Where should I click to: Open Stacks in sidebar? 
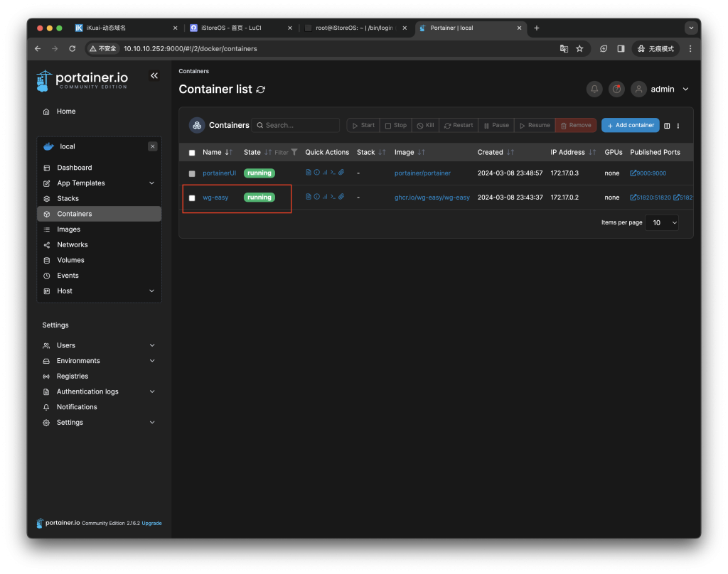[x=68, y=199]
